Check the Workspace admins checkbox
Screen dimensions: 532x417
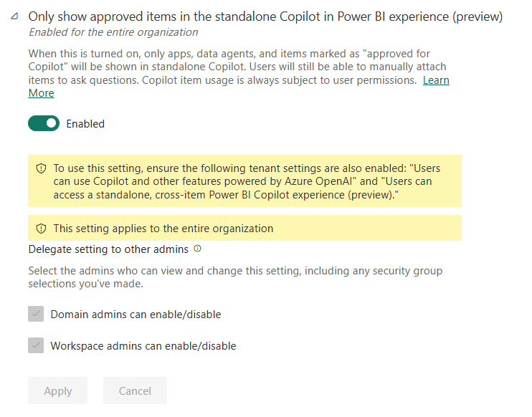[36, 345]
